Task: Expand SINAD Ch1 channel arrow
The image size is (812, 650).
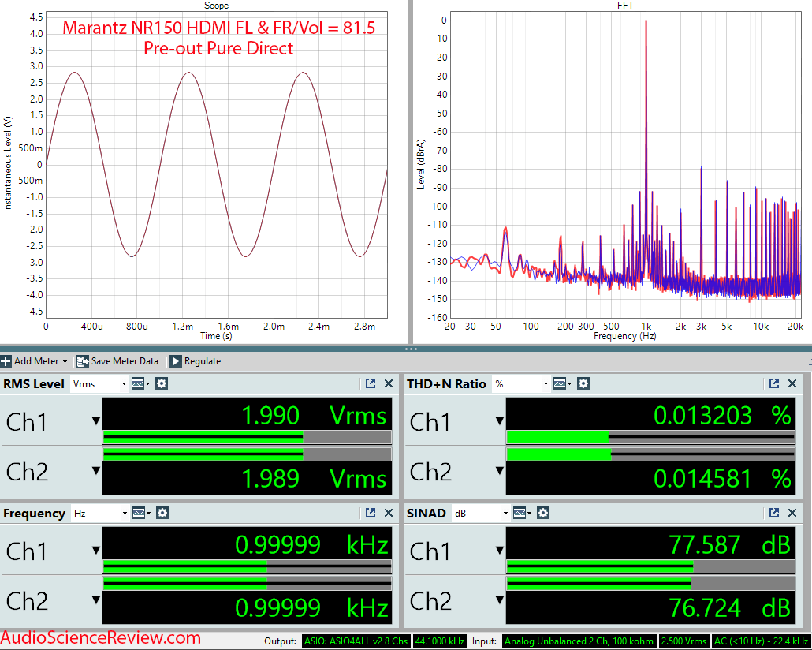Action: (x=500, y=551)
